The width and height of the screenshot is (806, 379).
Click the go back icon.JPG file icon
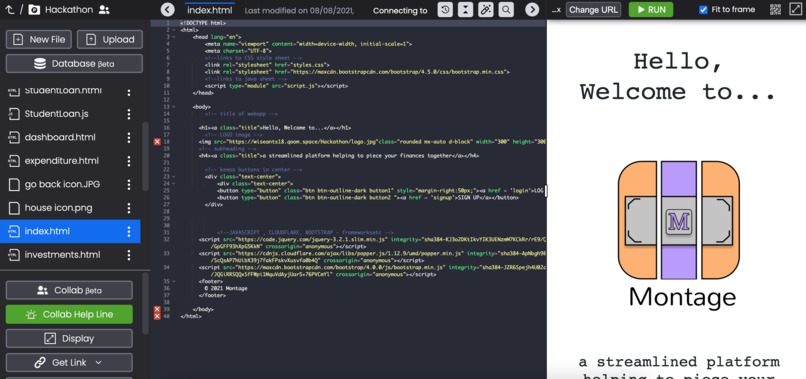click(x=13, y=184)
